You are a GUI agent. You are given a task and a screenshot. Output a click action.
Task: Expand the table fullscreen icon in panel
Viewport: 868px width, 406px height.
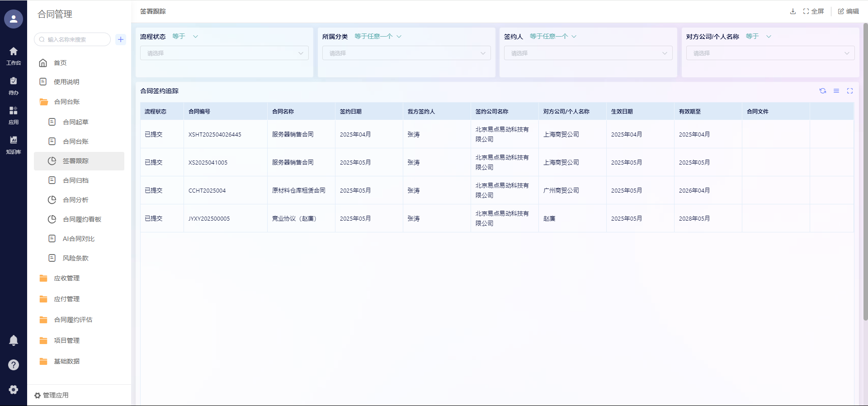850,91
